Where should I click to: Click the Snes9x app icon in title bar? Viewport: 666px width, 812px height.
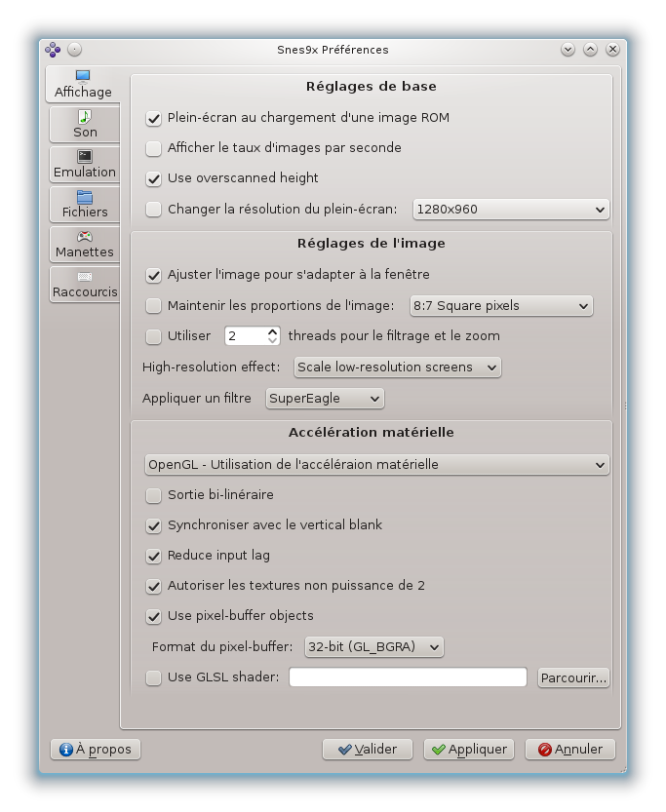coord(53,50)
